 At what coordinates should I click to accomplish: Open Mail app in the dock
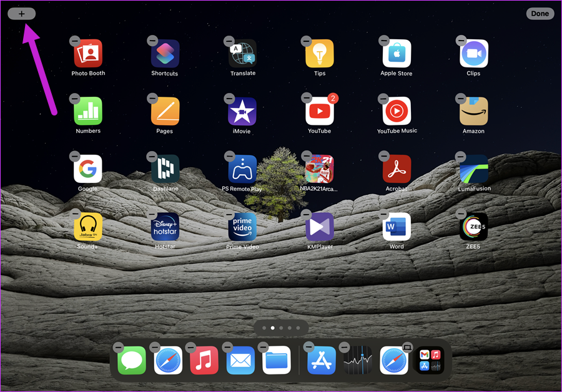click(x=240, y=360)
